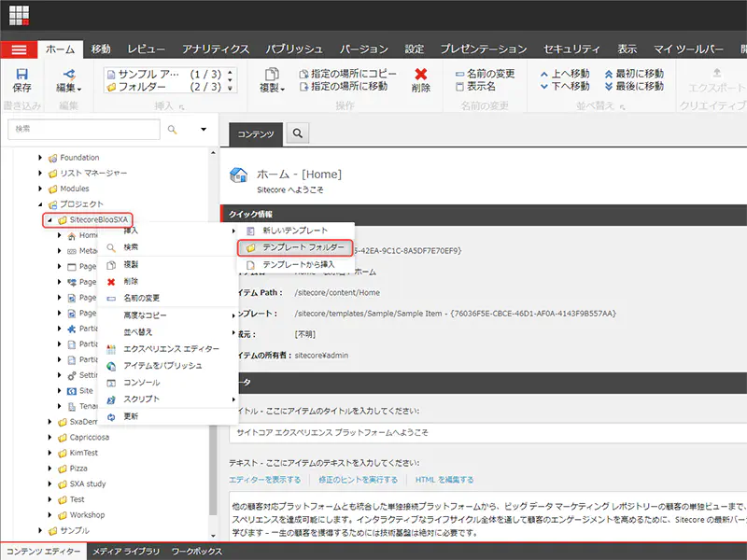Viewport: 747px width, 560px height.
Task: Click the Suggest fix (修正のヒントを実行する) link
Action: 359,480
